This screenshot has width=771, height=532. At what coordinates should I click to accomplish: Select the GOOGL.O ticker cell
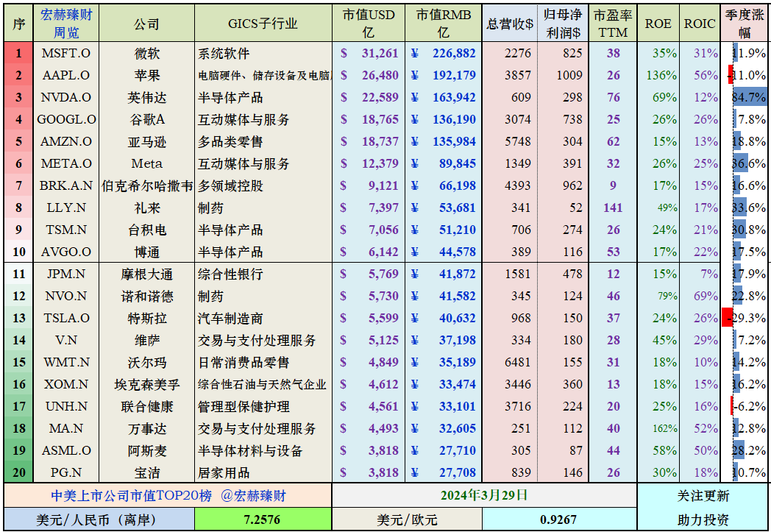(x=66, y=119)
